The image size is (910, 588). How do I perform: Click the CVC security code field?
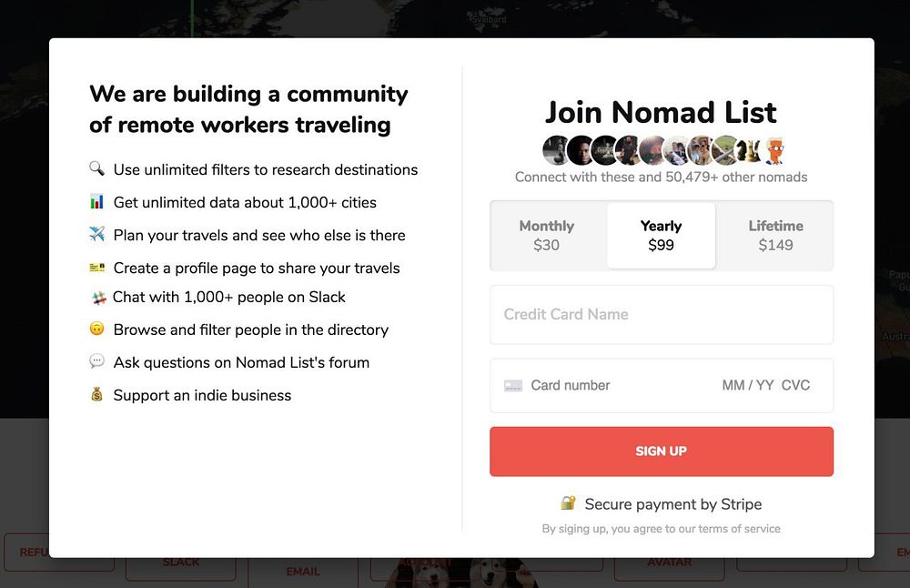pos(795,385)
